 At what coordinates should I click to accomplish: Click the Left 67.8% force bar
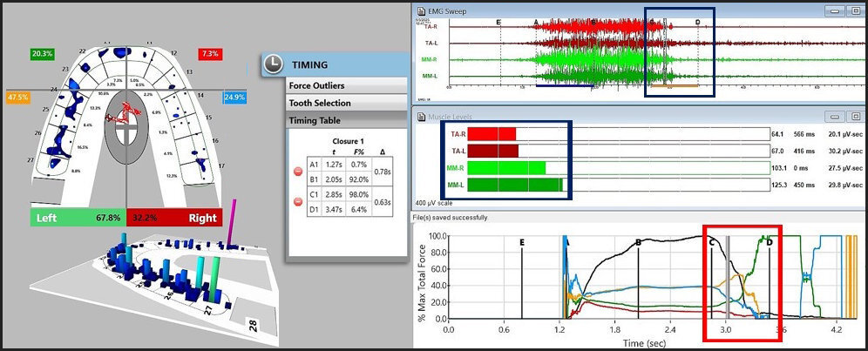pyautogui.click(x=78, y=218)
